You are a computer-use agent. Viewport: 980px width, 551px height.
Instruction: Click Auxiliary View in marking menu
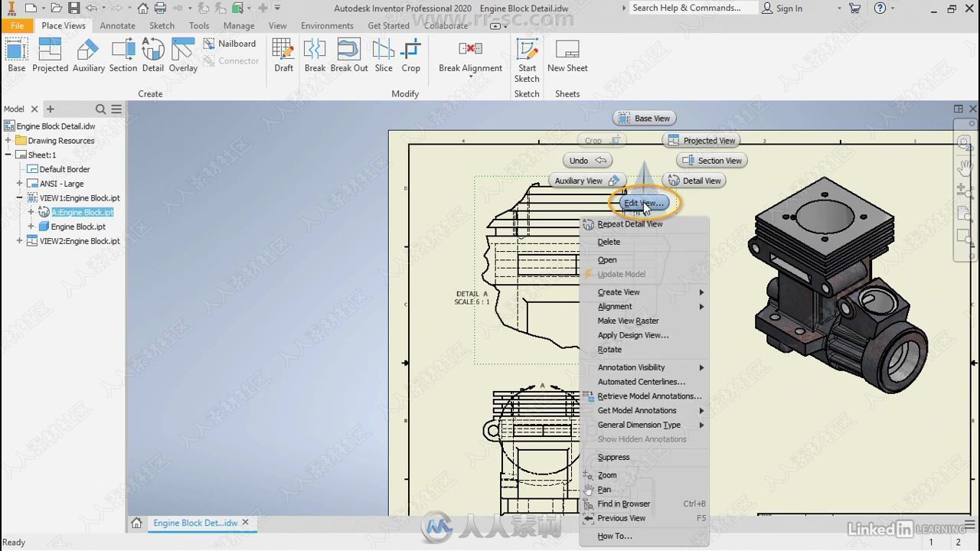click(x=587, y=181)
